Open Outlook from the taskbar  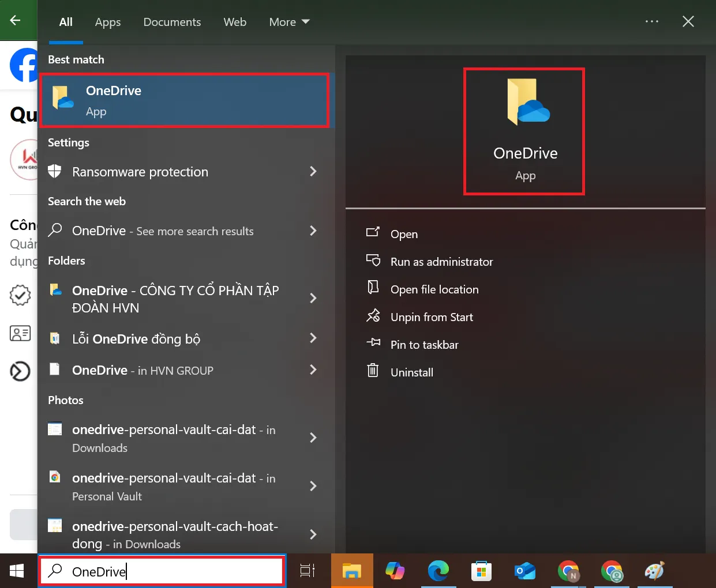click(525, 571)
